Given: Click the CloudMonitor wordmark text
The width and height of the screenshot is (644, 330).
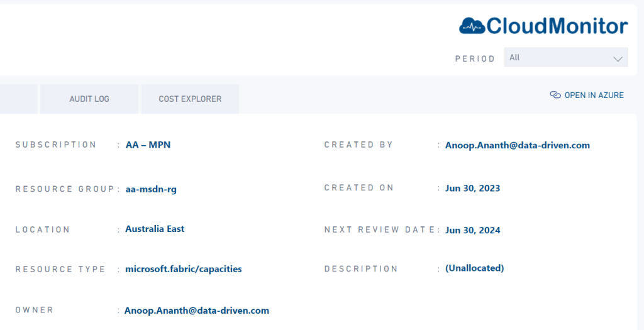Looking at the screenshot, I should click(x=557, y=26).
